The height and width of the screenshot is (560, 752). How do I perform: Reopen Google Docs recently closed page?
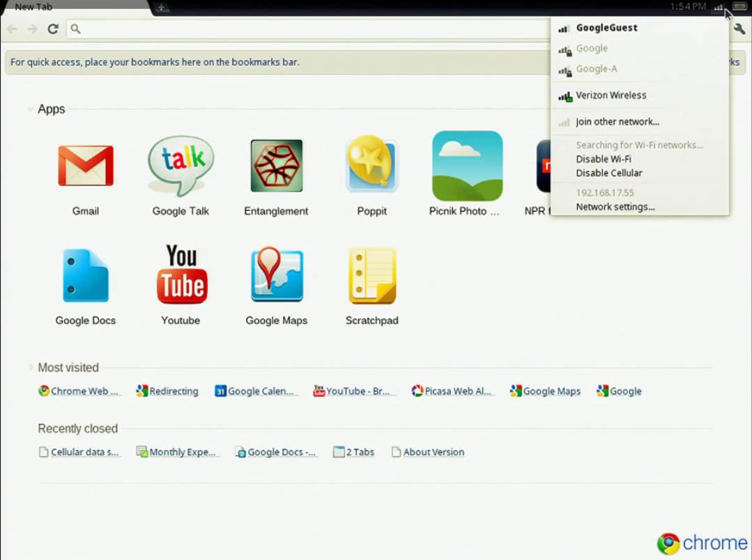(275, 452)
